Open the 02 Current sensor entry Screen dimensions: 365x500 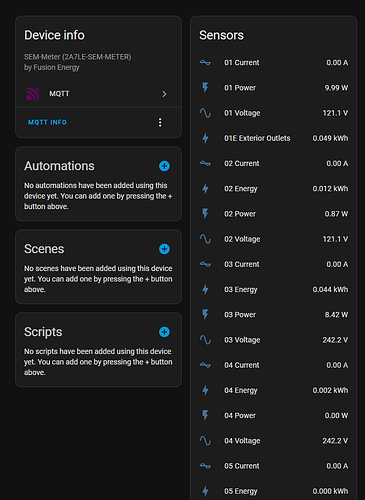(274, 163)
